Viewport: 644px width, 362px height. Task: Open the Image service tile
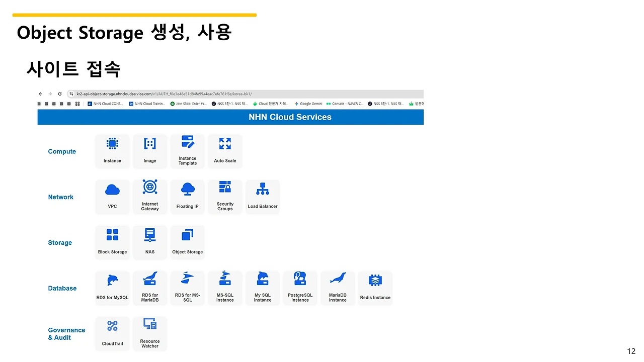click(150, 151)
